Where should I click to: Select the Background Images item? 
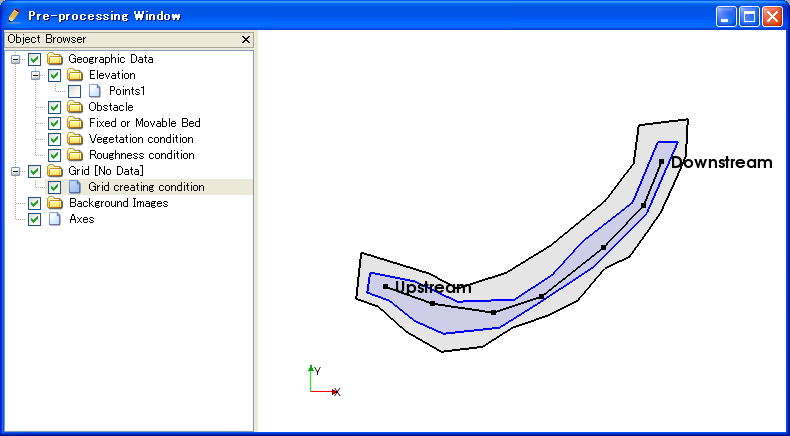click(x=119, y=203)
